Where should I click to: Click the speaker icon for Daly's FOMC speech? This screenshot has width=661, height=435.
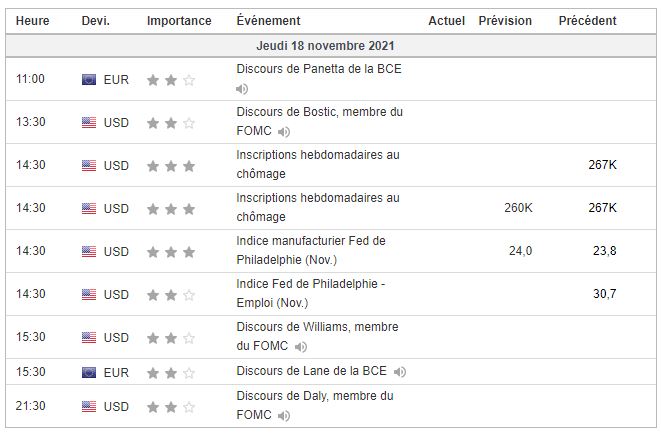(x=284, y=415)
